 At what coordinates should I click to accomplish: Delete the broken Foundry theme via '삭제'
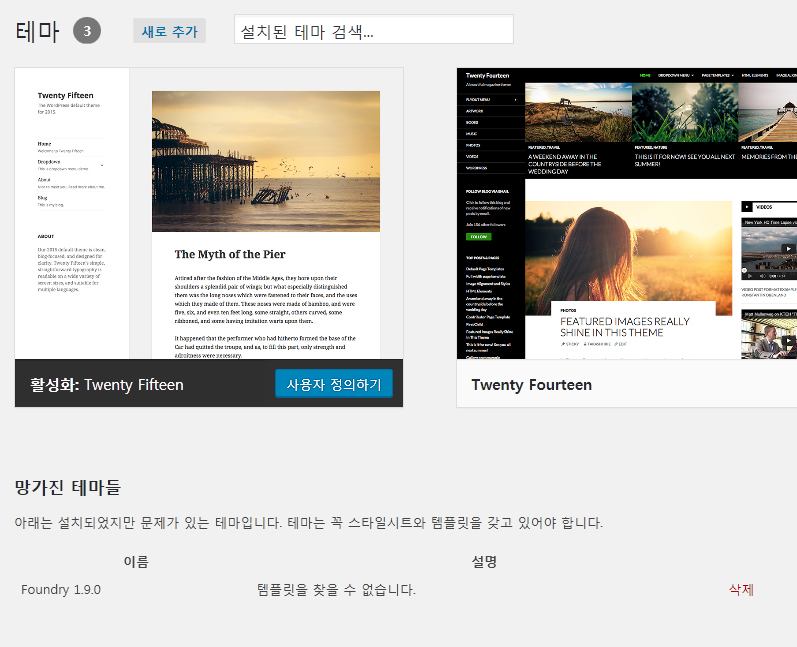pos(741,590)
